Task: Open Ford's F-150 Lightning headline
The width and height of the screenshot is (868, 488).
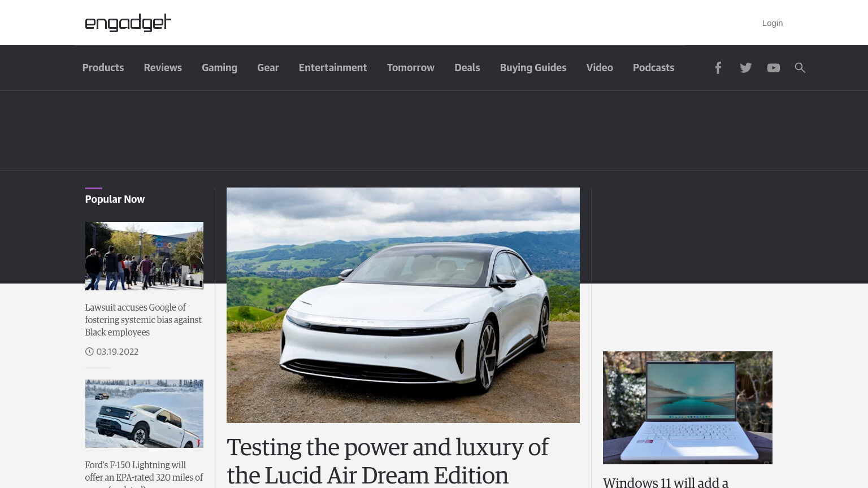Action: (144, 473)
